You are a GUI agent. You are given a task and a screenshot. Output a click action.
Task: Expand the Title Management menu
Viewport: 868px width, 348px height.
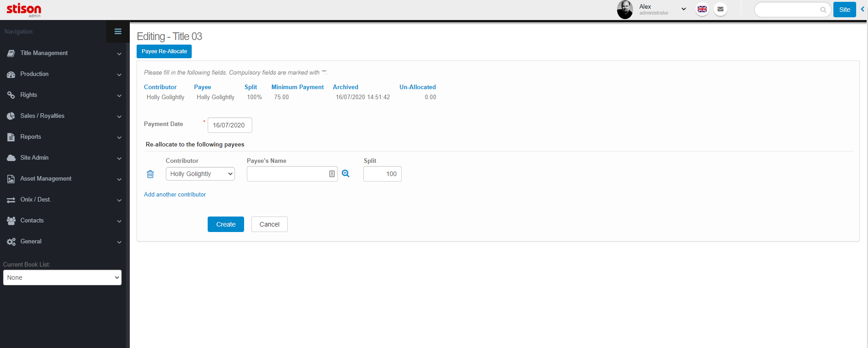pyautogui.click(x=62, y=53)
